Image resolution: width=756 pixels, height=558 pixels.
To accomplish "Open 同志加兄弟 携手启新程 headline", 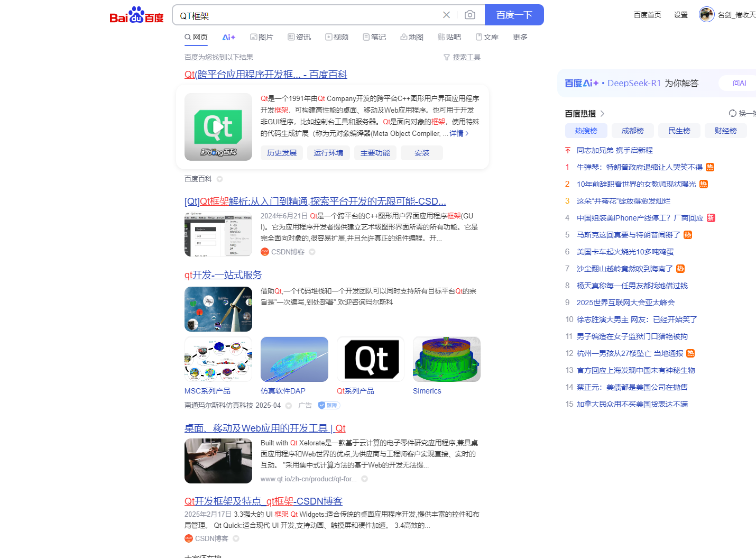I will pos(615,150).
